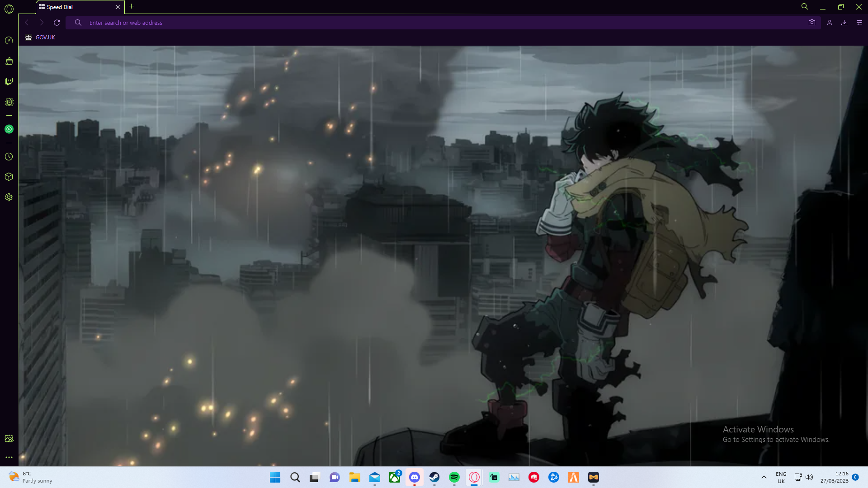The width and height of the screenshot is (868, 488).
Task: Open the Opera GX main menu logo
Action: pos(9,9)
